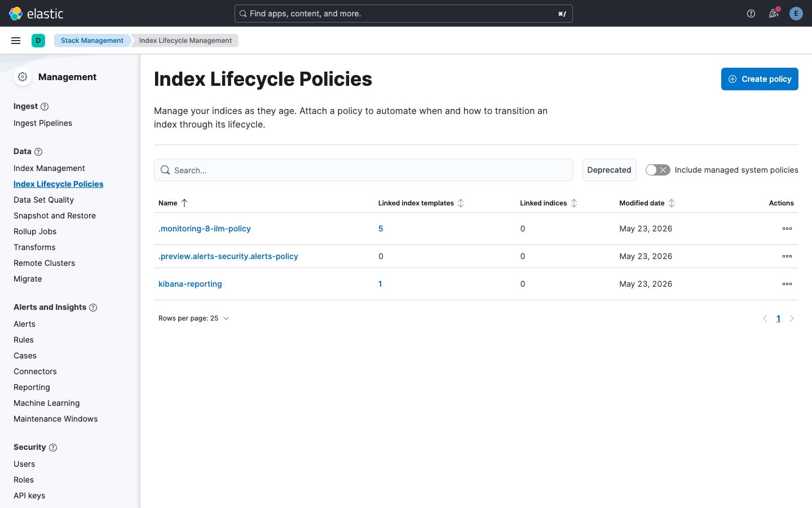The height and width of the screenshot is (508, 812).
Task: Click the Ingest section help icon
Action: point(45,107)
